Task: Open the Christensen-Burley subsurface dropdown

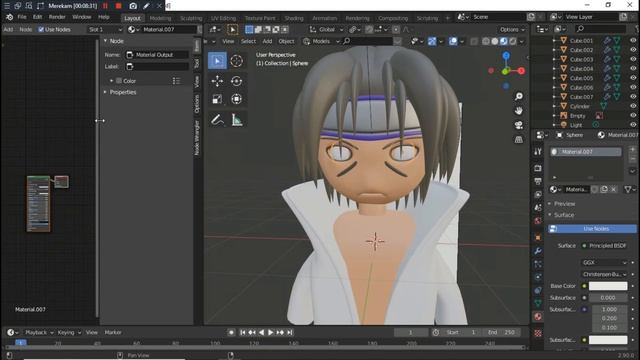Action: click(604, 274)
